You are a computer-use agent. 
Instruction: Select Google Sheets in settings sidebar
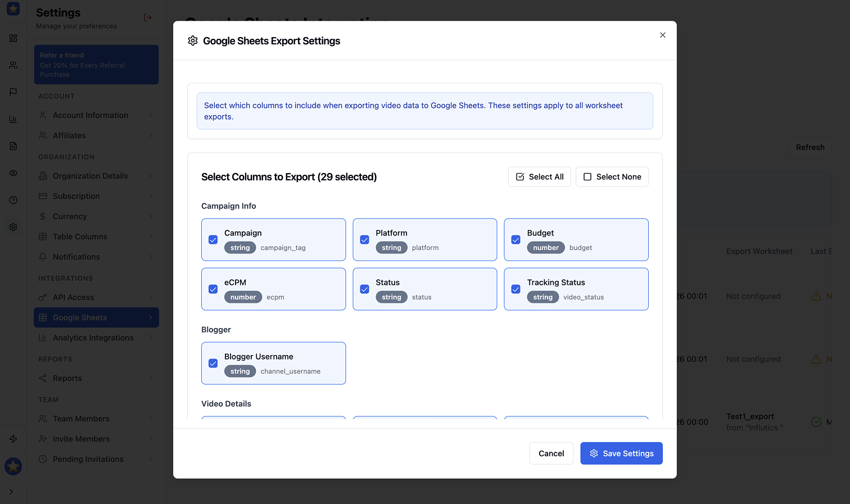tap(96, 317)
